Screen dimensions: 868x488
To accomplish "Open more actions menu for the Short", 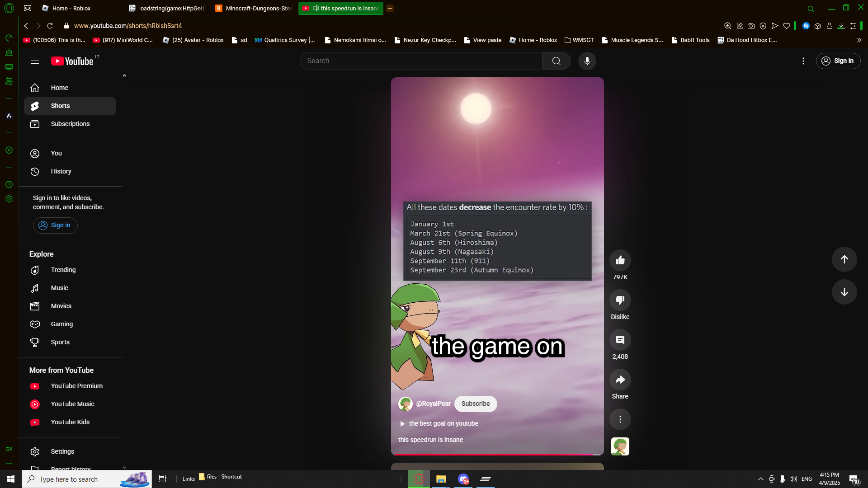I will (620, 419).
